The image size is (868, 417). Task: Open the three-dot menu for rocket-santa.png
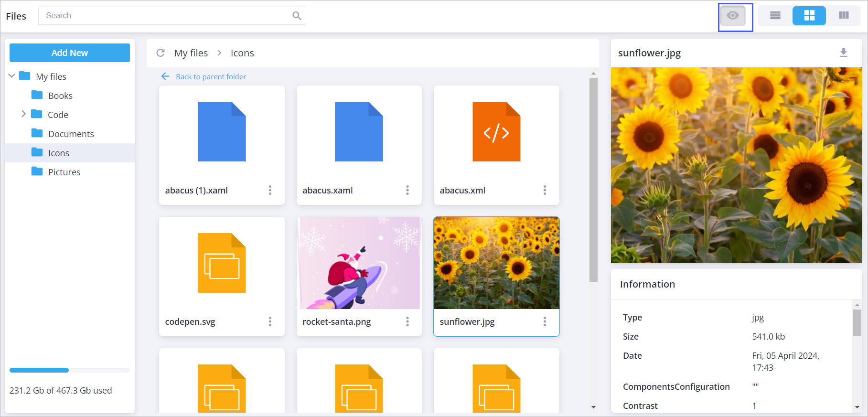click(x=407, y=321)
